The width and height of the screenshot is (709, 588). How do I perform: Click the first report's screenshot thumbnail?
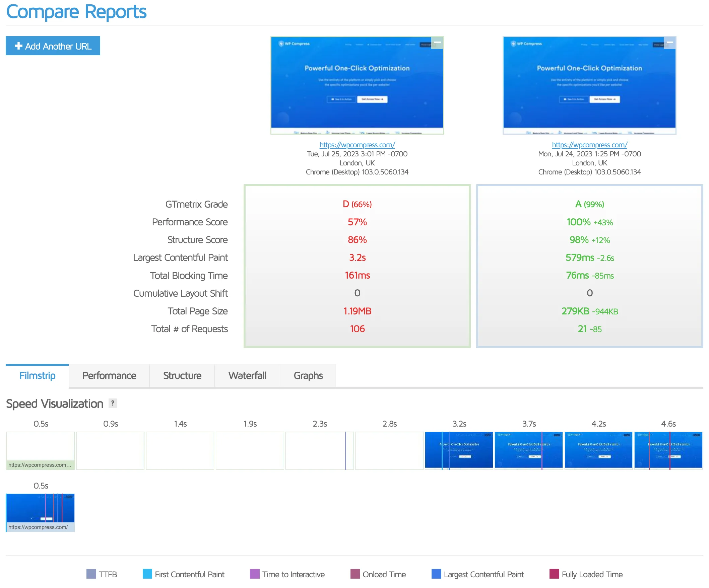[x=357, y=85]
